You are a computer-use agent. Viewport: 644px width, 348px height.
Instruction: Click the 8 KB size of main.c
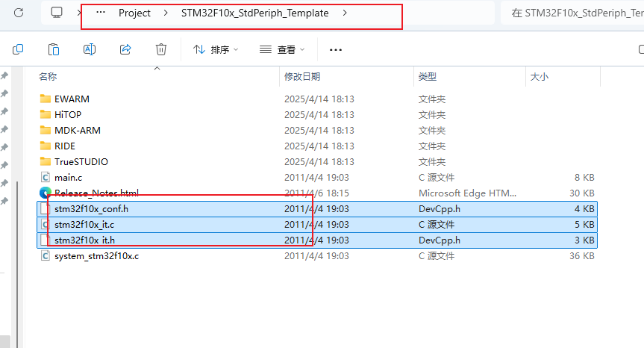(584, 178)
